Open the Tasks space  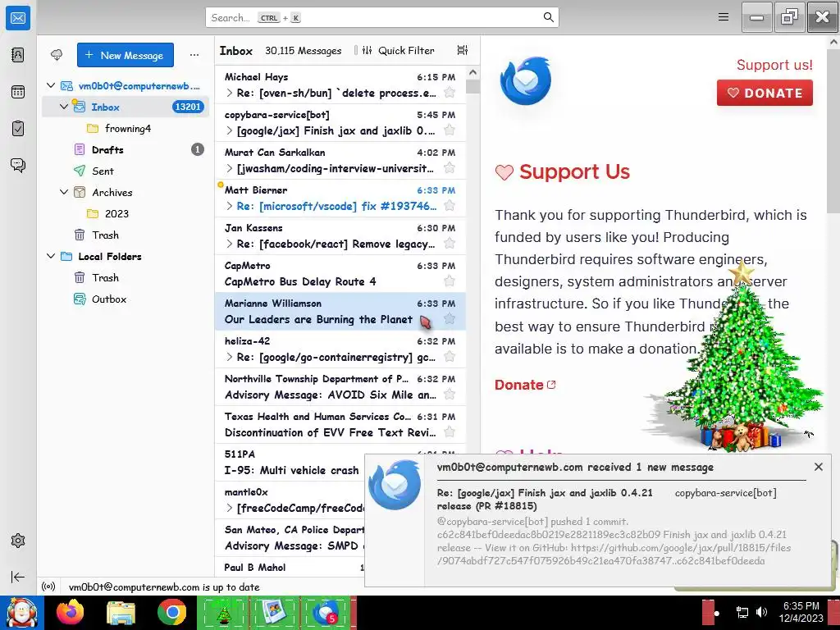pyautogui.click(x=18, y=129)
